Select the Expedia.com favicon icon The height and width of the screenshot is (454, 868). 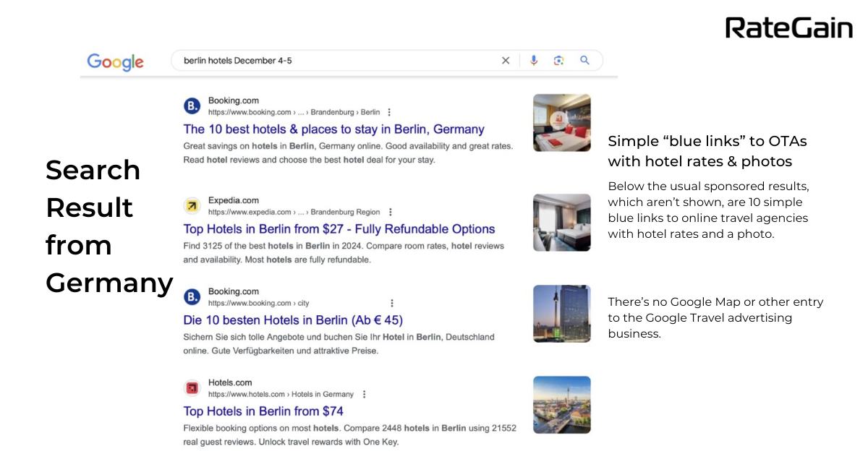(x=192, y=206)
